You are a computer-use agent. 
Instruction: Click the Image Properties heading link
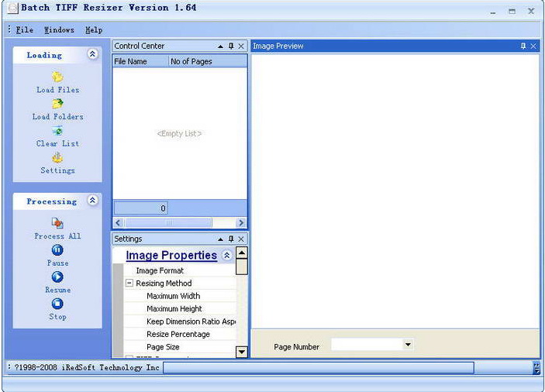(171, 255)
